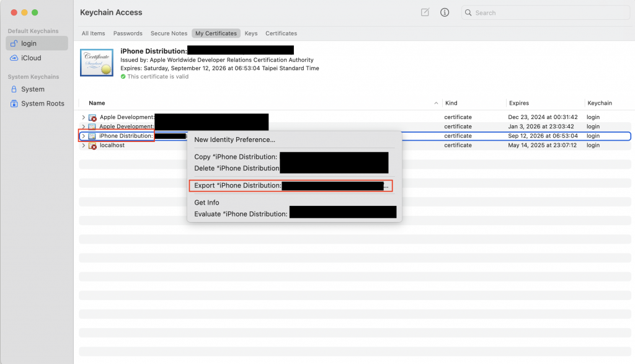
Task: Click the System keychain lock icon
Action: click(14, 89)
